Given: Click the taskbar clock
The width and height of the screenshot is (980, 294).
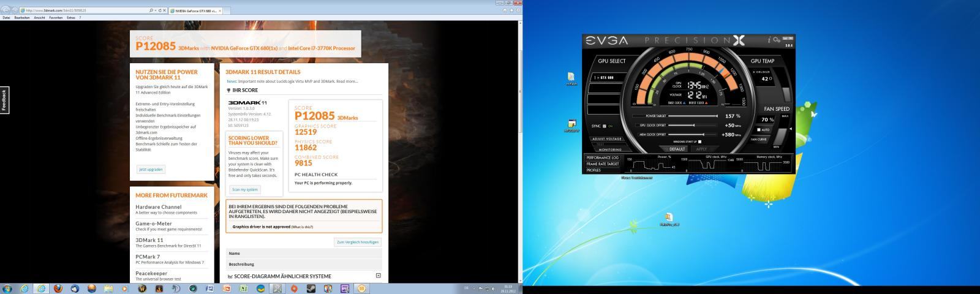Looking at the screenshot, I should (508, 288).
